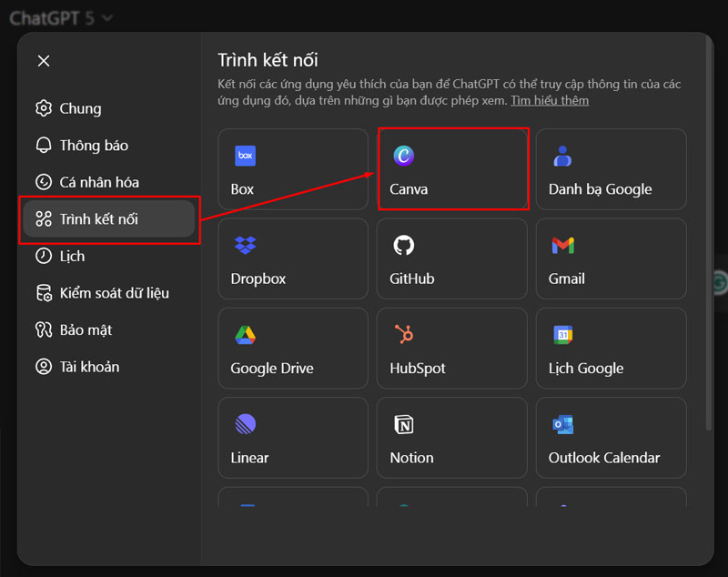
Task: Click the Box connector icon
Action: click(x=245, y=156)
